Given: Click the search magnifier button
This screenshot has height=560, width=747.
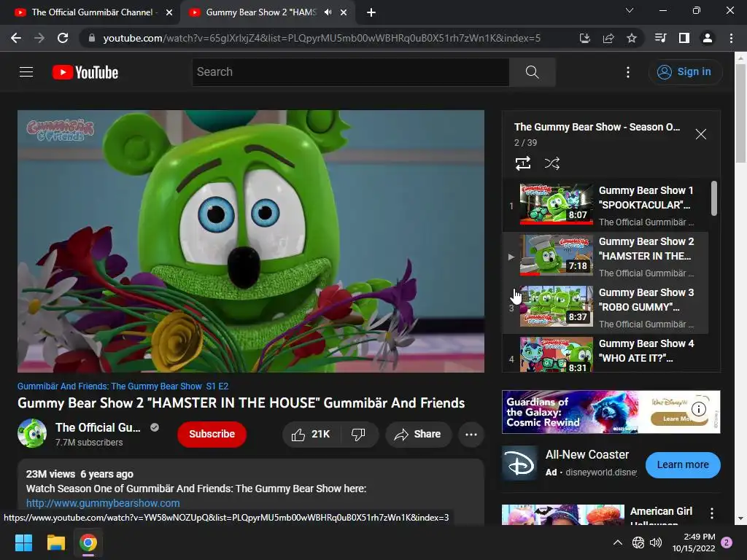Looking at the screenshot, I should coord(532,72).
